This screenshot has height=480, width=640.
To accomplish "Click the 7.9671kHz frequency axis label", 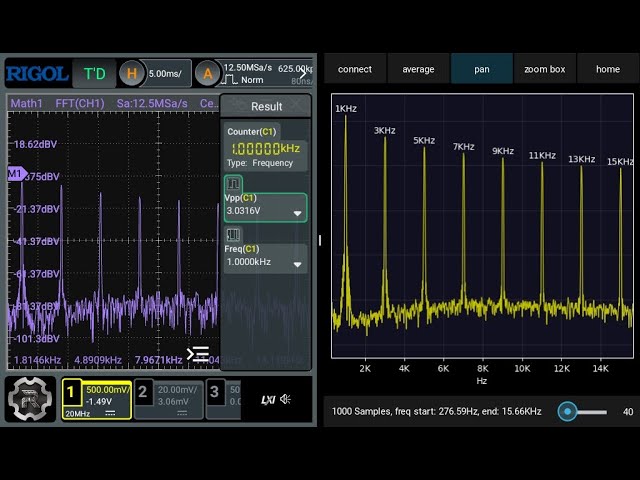I will (158, 360).
